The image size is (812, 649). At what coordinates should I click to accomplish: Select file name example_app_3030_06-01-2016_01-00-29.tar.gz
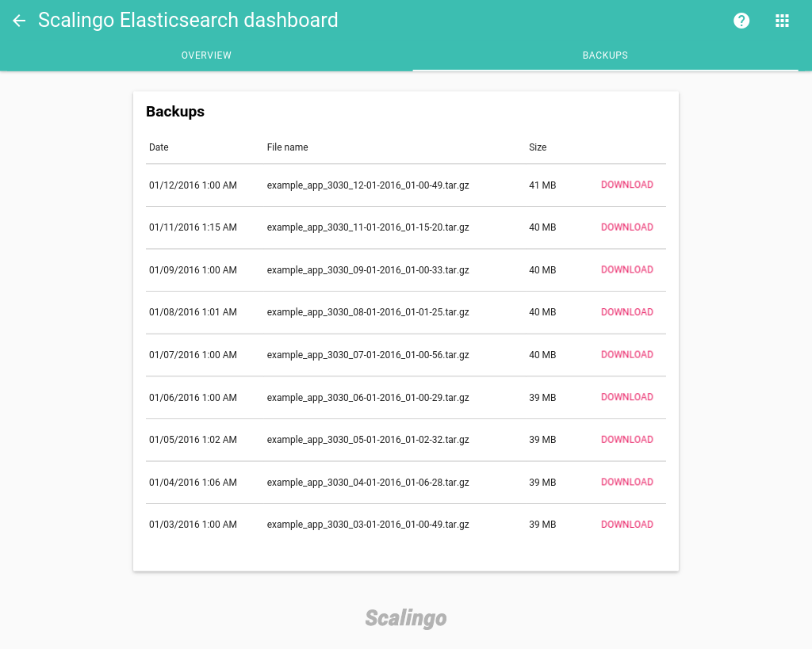368,398
